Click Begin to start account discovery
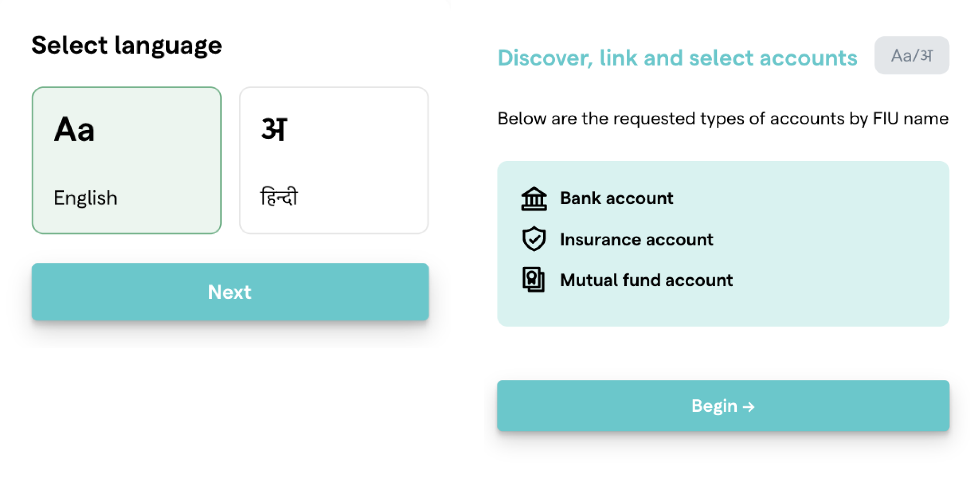The width and height of the screenshot is (980, 484). point(723,406)
